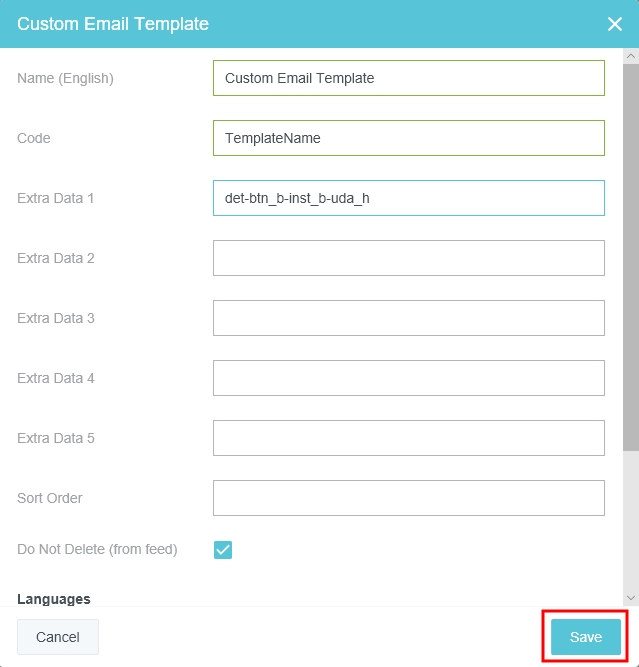Click the Code field label

pyautogui.click(x=34, y=138)
